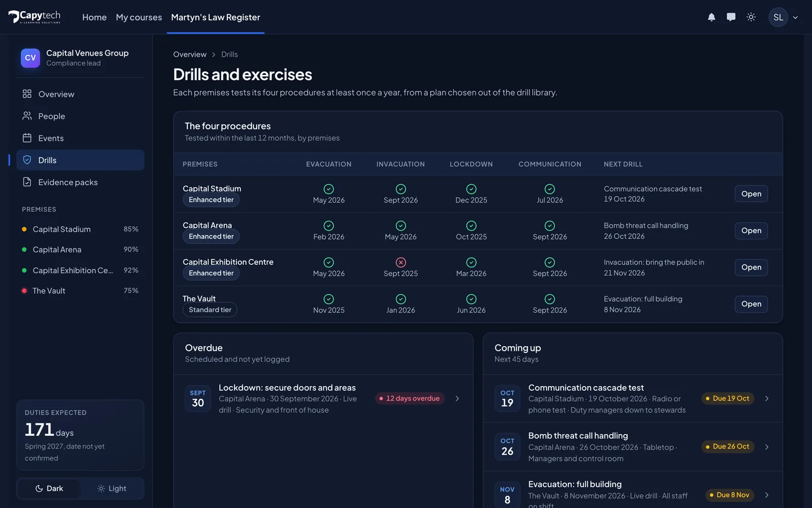
Task: Click Capital Exhibition Centre Lockdown check icon
Action: click(x=471, y=262)
